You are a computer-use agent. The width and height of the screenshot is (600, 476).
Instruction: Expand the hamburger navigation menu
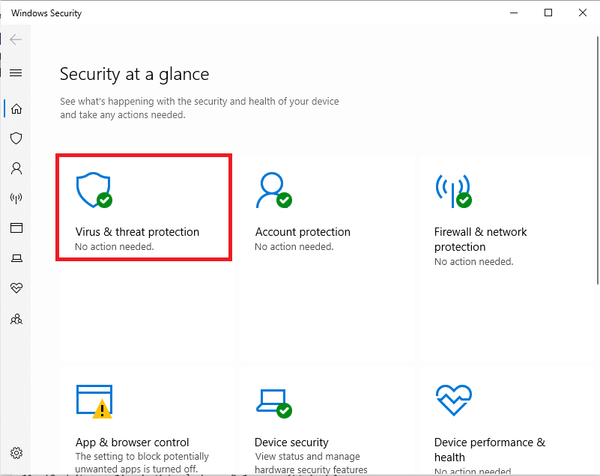coord(16,73)
